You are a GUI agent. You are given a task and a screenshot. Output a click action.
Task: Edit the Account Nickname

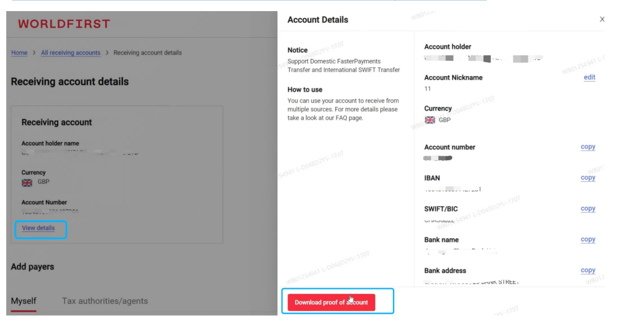point(589,77)
